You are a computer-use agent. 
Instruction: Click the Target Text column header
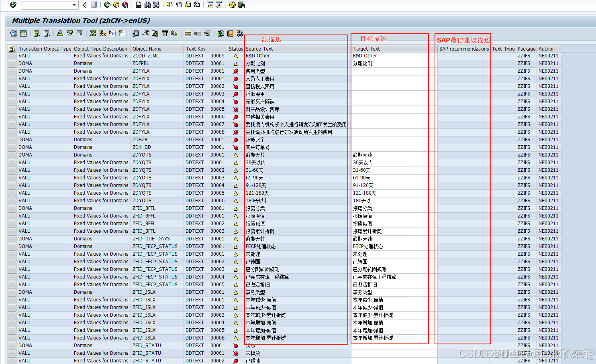(x=394, y=49)
